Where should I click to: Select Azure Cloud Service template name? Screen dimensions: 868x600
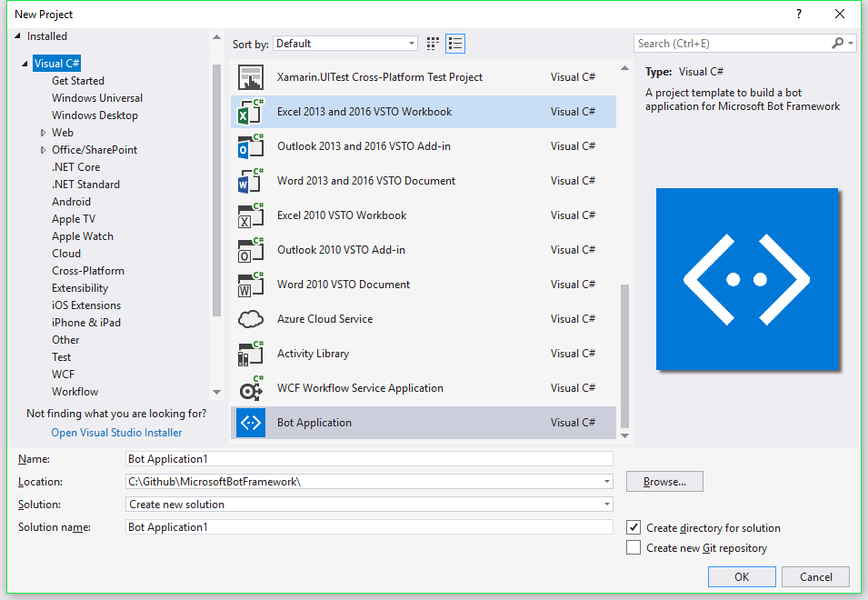(325, 319)
